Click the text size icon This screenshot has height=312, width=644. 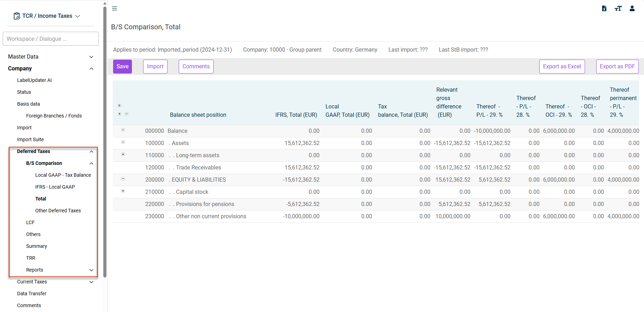[x=618, y=8]
